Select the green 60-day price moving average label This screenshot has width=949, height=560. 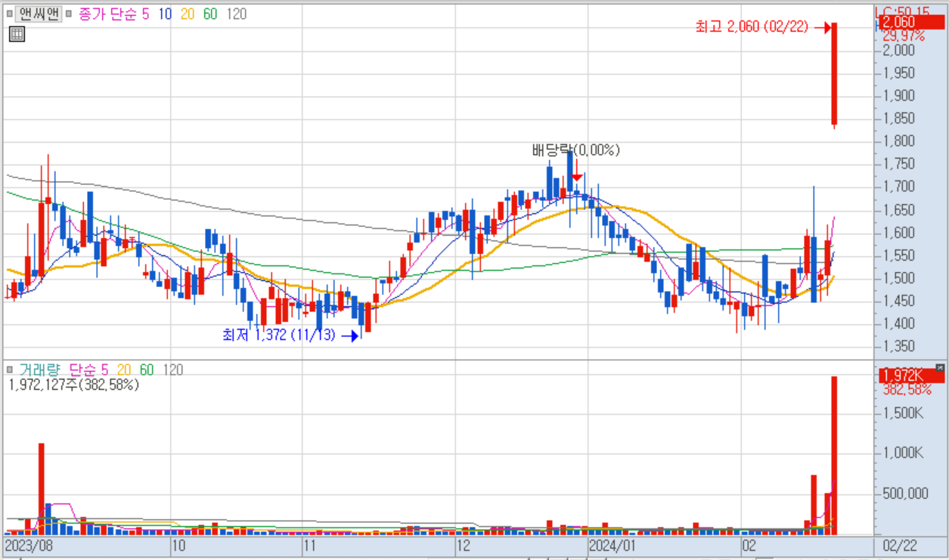pyautogui.click(x=211, y=14)
